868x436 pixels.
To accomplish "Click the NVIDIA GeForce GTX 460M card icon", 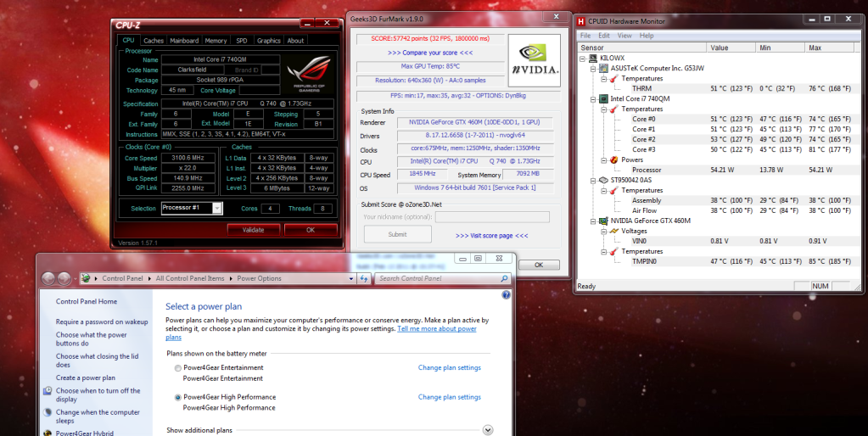I will [603, 221].
